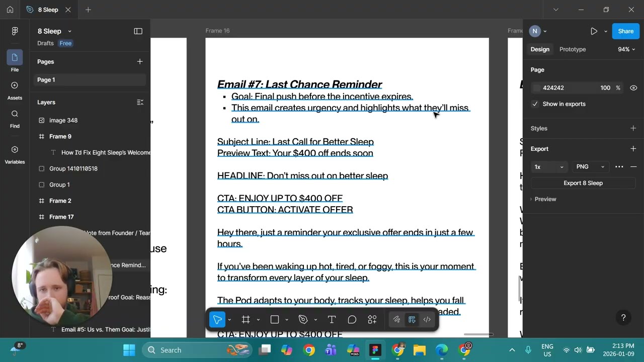
Task: Select the Pen tool
Action: point(303,319)
